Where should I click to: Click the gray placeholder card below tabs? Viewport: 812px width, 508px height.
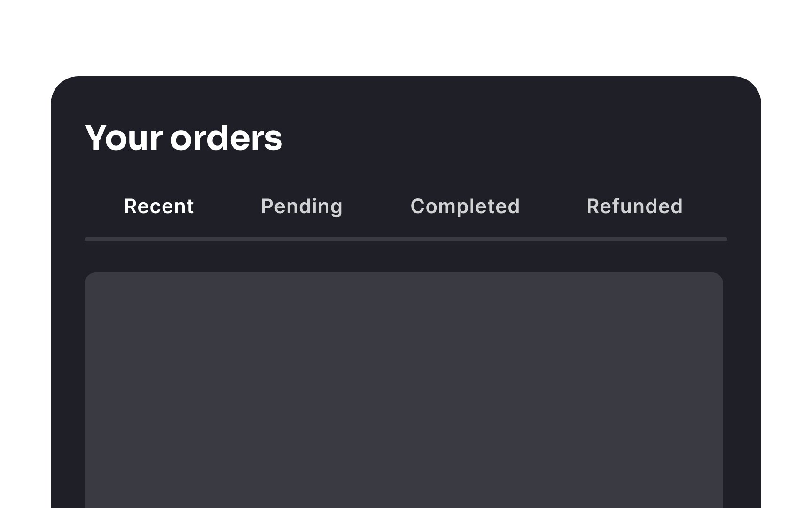tap(404, 390)
